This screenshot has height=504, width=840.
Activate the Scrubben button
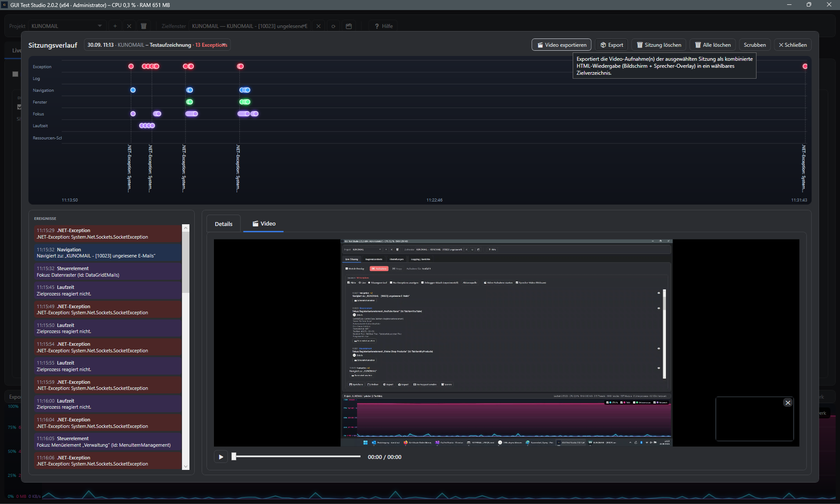755,45
